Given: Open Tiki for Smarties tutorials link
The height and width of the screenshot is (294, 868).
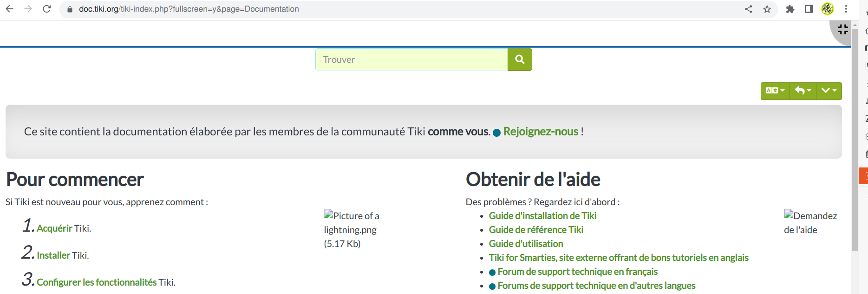Looking at the screenshot, I should click(x=619, y=258).
